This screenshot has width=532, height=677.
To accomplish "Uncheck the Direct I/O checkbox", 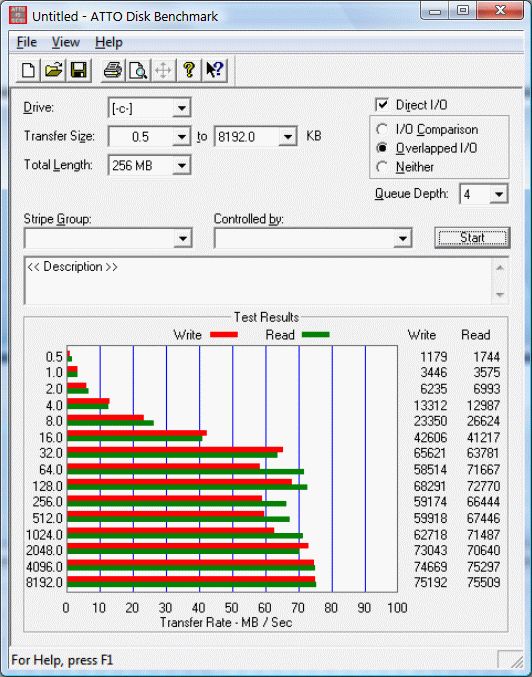I will pyautogui.click(x=382, y=105).
